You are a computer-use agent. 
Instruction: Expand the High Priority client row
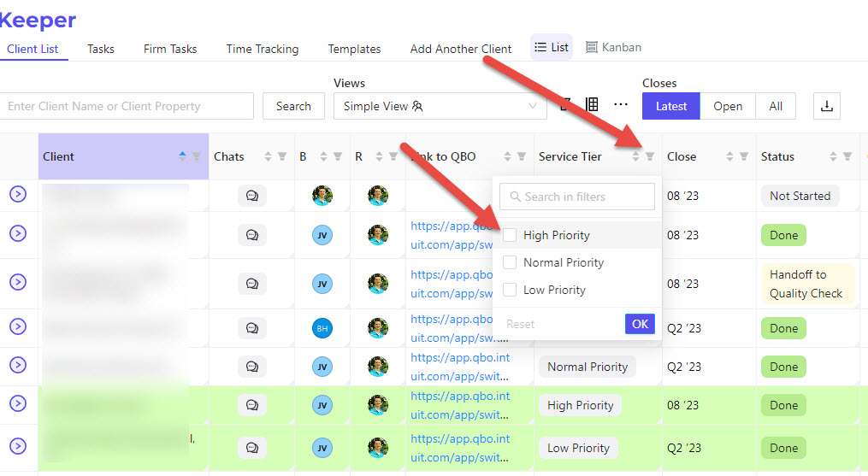click(18, 403)
